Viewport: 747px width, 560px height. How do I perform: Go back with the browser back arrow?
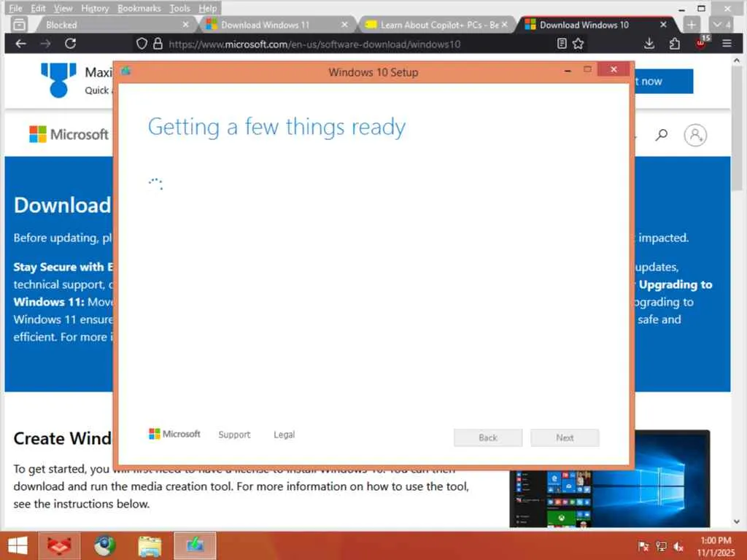20,44
